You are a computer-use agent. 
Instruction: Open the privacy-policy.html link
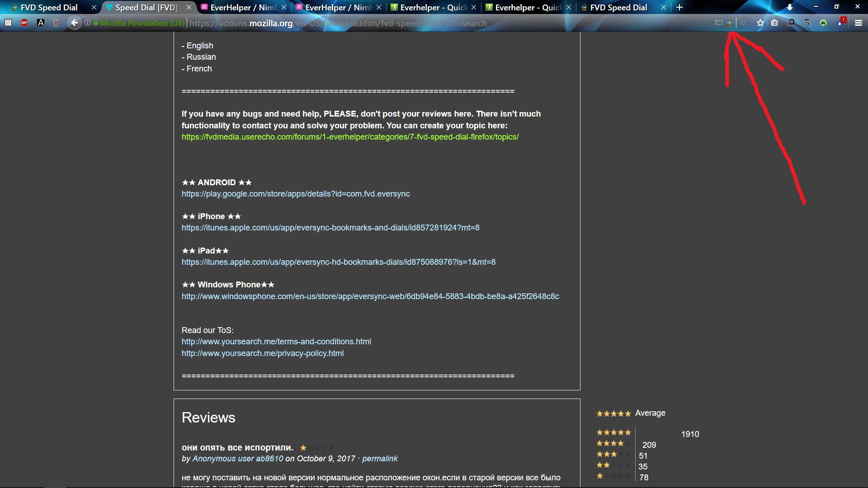(x=263, y=353)
